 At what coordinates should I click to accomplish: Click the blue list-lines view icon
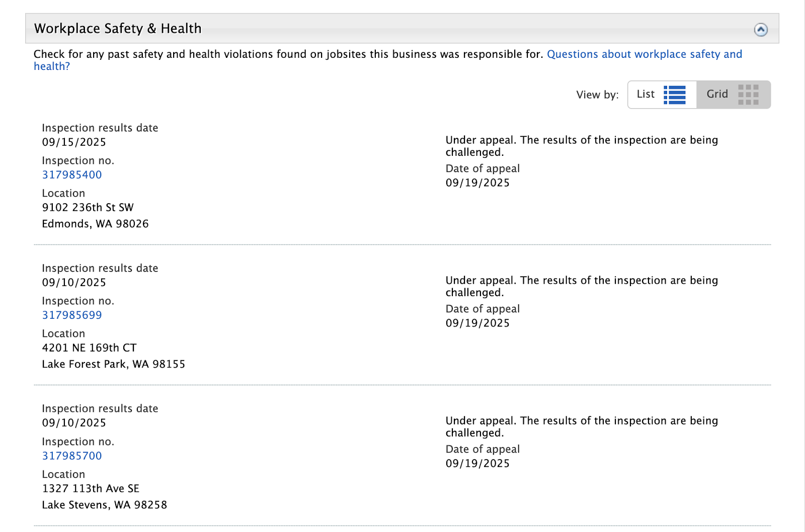pyautogui.click(x=675, y=95)
